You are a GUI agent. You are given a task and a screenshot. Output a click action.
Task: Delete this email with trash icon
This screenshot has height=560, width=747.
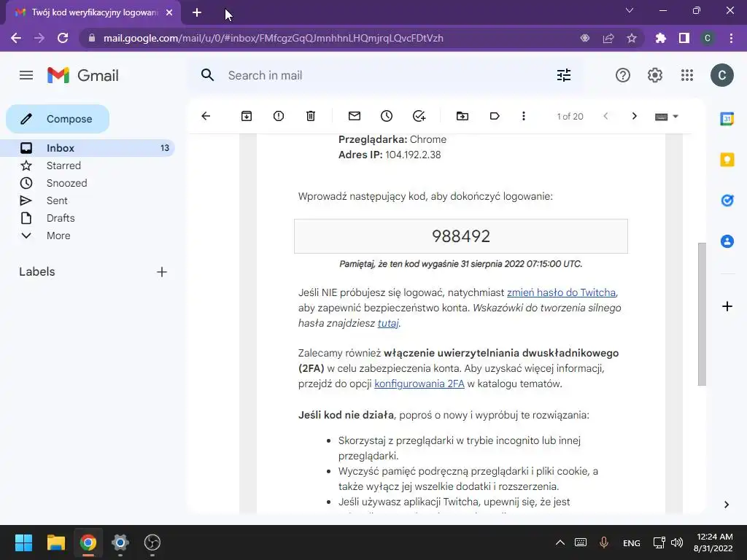[x=311, y=116]
